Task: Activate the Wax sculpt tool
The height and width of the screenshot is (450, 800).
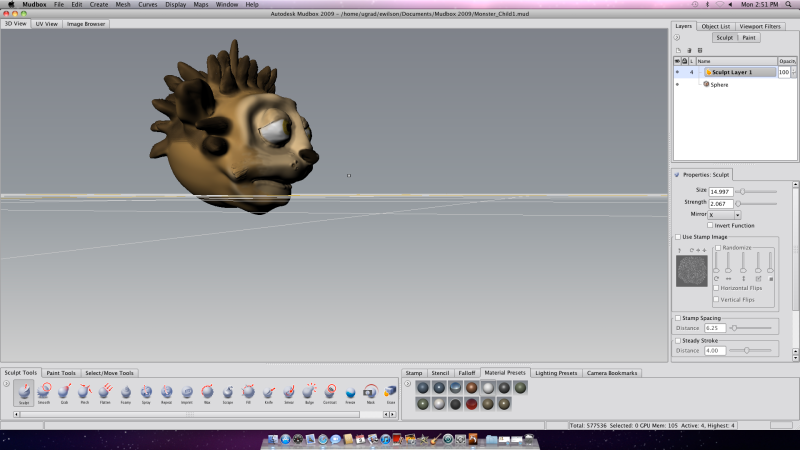Action: click(x=207, y=392)
